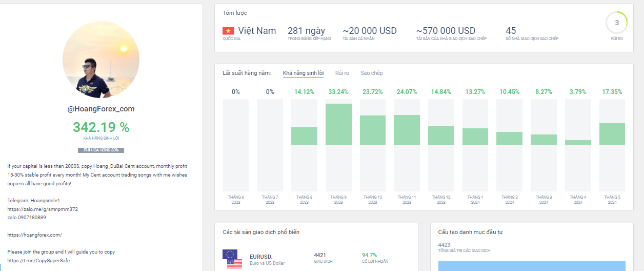The image size is (644, 271).
Task: Click the Việt Nam country name
Action: [257, 31]
